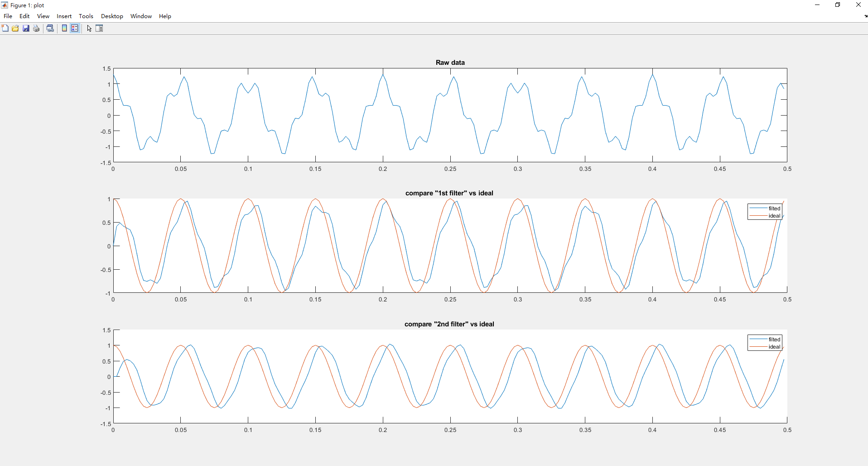Activate the Edit Plot arrow tool

(x=89, y=28)
